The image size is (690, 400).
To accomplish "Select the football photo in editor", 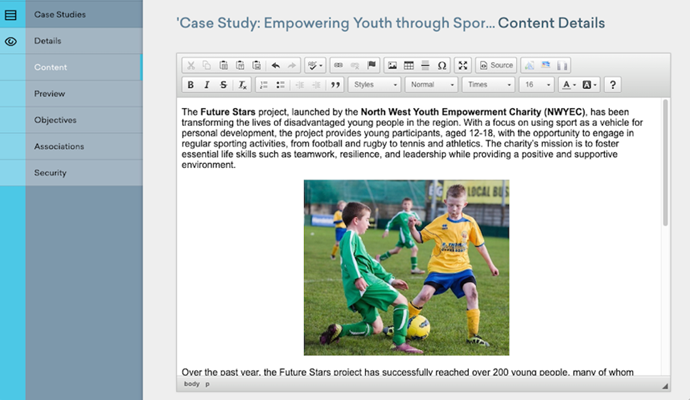I will point(407,268).
